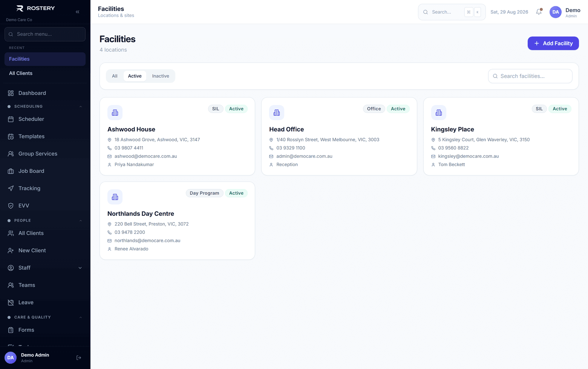
Task: Click the Kingsley Place building icon
Action: 439,113
